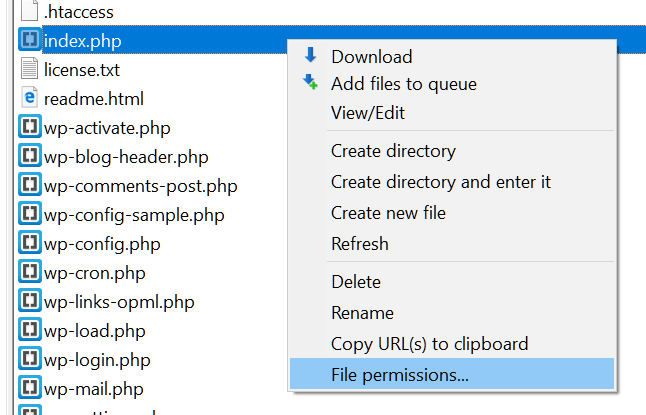
Task: Open File permissions... dialog
Action: click(400, 375)
